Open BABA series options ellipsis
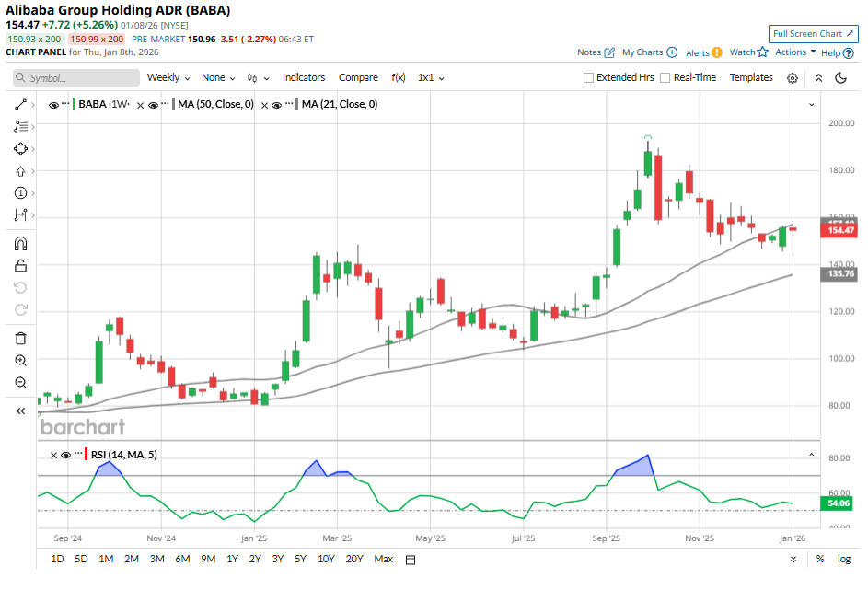868x590 pixels. pyautogui.click(x=66, y=103)
